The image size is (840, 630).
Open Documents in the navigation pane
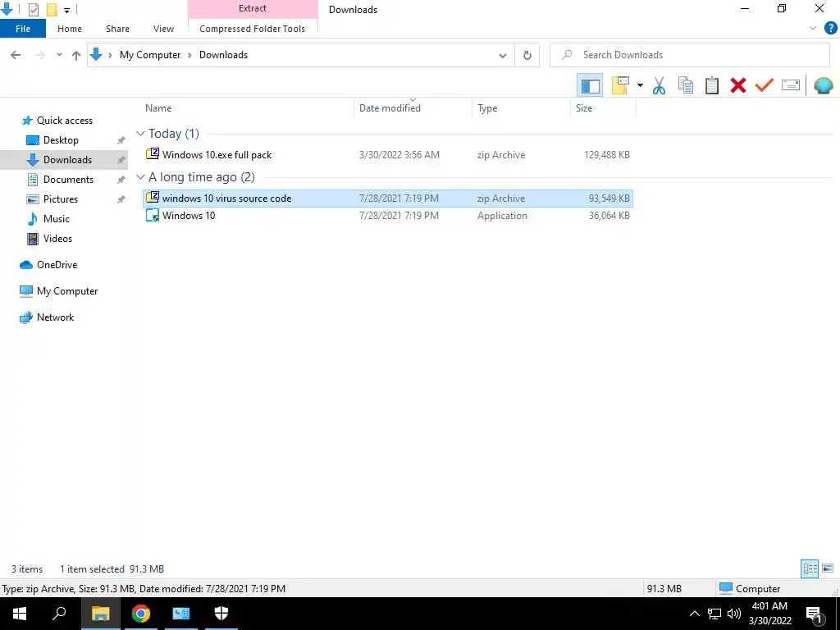click(x=68, y=180)
